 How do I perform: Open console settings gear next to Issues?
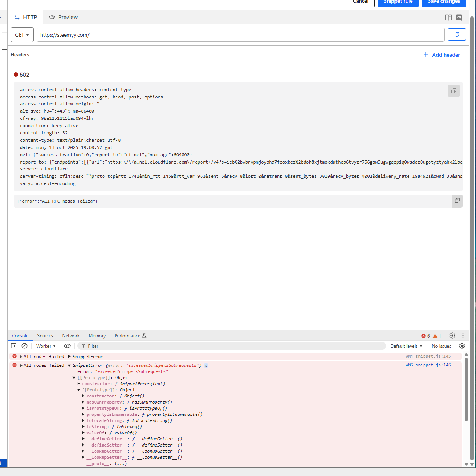click(x=462, y=346)
